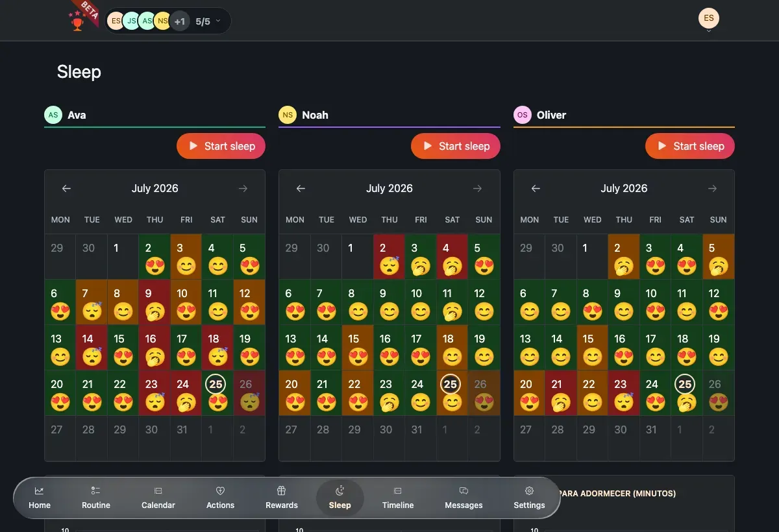This screenshot has height=532, width=779.
Task: Open July 26 in Oliver's calendar
Action: click(719, 393)
